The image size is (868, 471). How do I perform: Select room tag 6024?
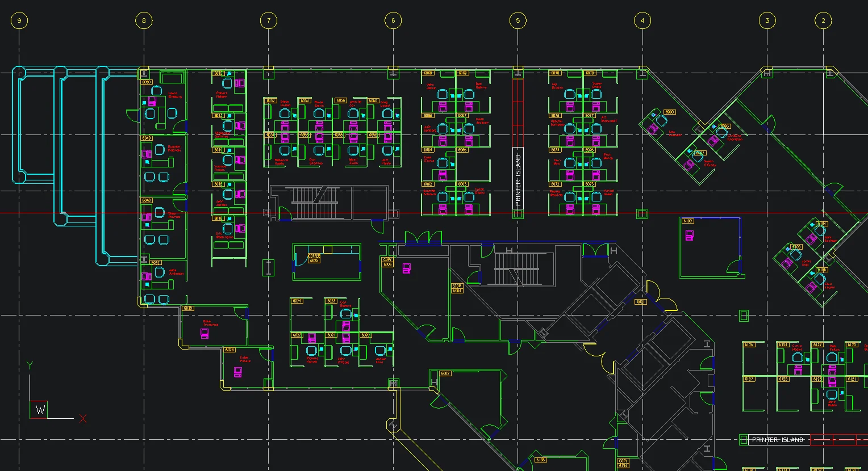tap(297, 301)
